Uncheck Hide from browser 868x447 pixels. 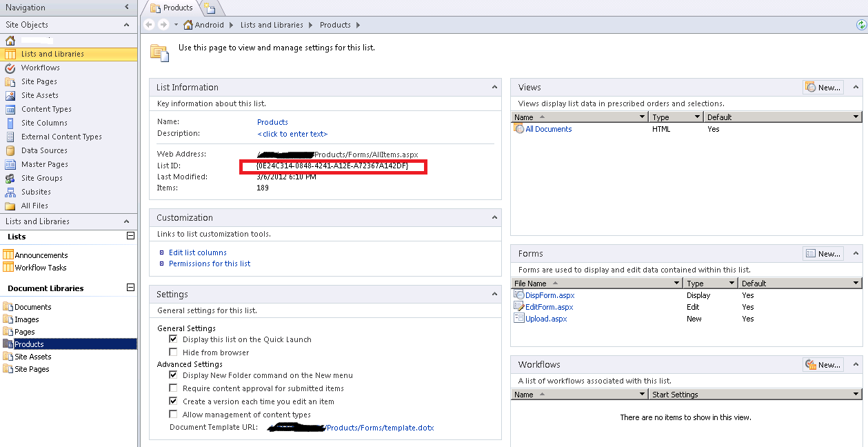(x=173, y=352)
